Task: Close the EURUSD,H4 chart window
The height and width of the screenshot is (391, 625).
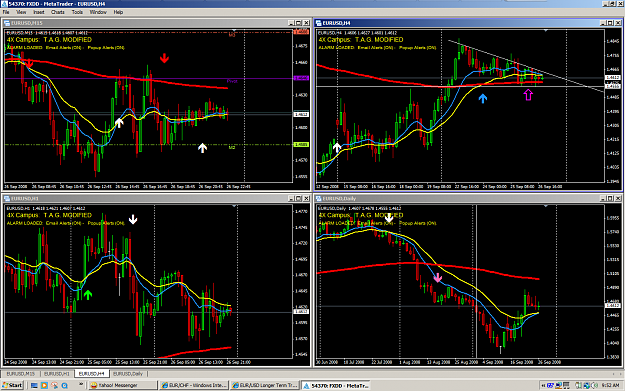Action: 618,23
